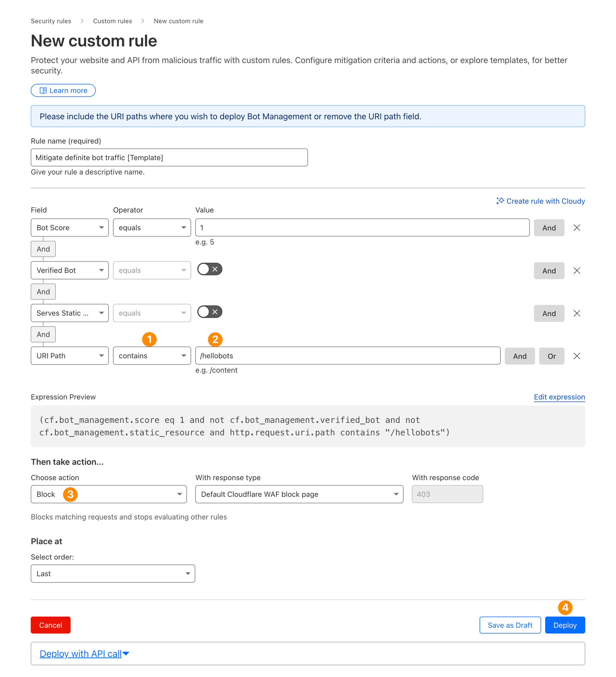616x677 pixels.
Task: Go to Security rules breadcrumb
Action: [51, 21]
